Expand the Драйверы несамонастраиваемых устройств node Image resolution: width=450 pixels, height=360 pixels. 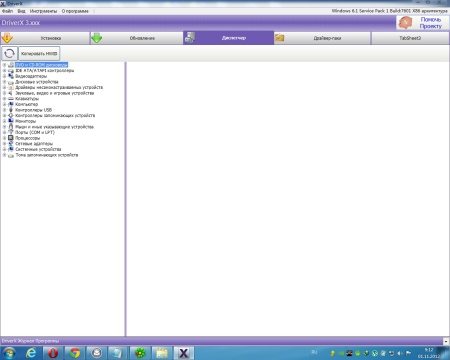(x=4, y=87)
